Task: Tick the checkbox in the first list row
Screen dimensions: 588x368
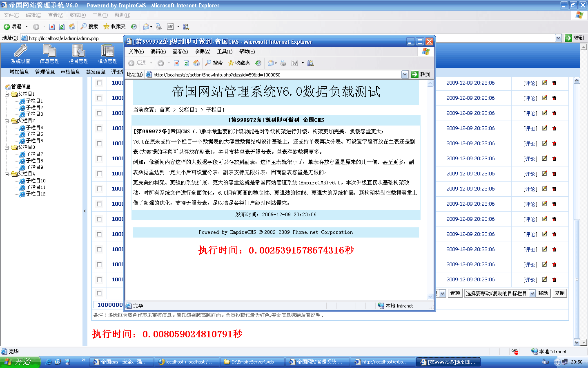Action: tap(99, 83)
